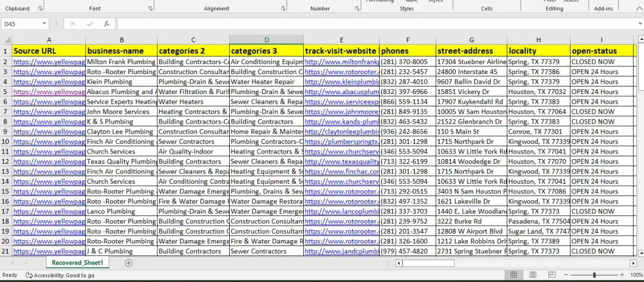Select column D header
644x282 pixels.
tap(266, 40)
